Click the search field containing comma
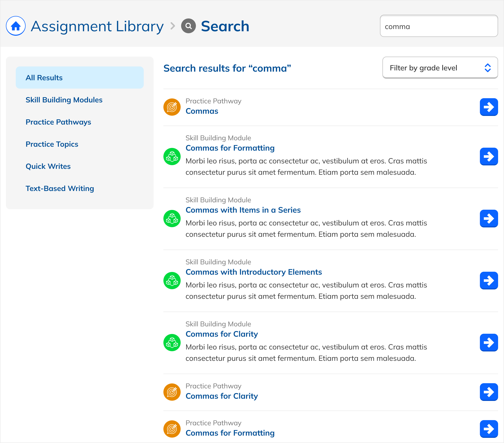The width and height of the screenshot is (504, 443). tap(438, 26)
